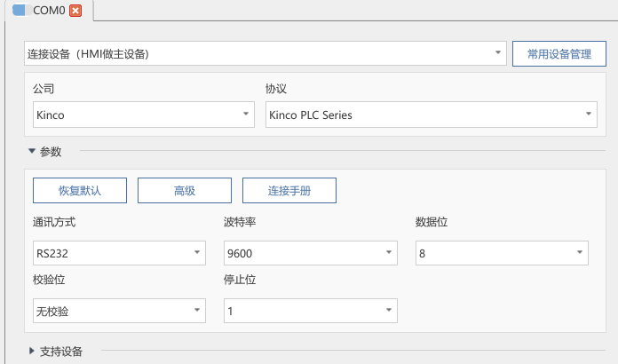Click the arrow of the 协议 combo box
618x364 pixels.
pyautogui.click(x=589, y=114)
